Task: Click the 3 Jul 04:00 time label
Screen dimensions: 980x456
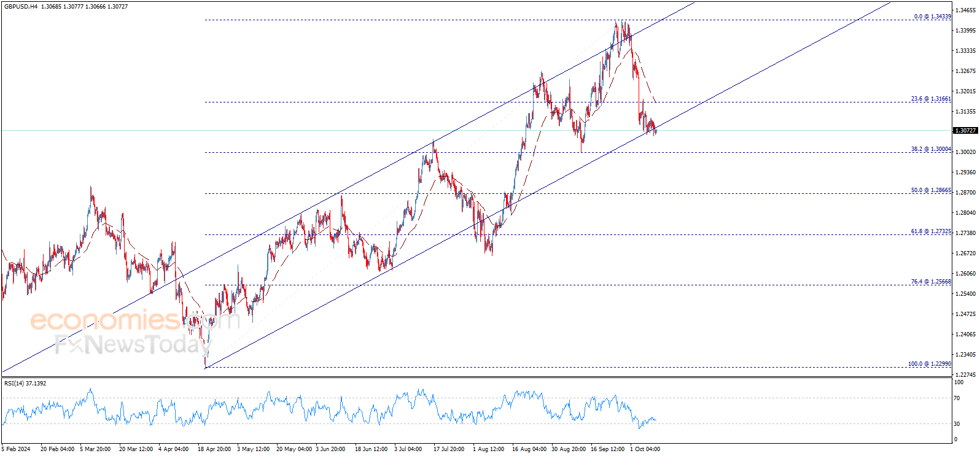Action: pyautogui.click(x=408, y=449)
